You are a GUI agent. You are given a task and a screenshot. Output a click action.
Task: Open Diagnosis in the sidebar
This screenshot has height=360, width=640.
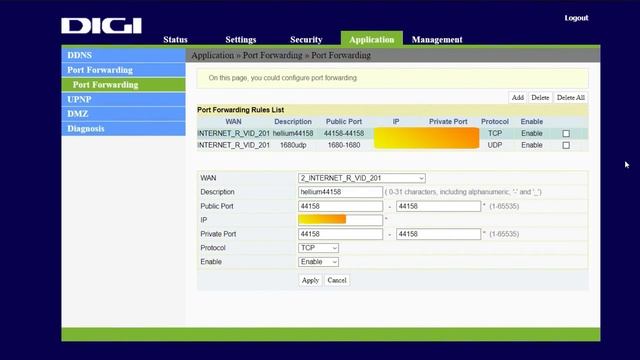123,129
